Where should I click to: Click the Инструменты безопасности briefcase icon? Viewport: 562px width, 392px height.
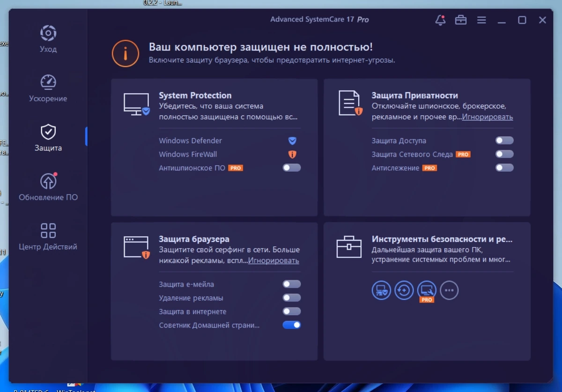[349, 247]
